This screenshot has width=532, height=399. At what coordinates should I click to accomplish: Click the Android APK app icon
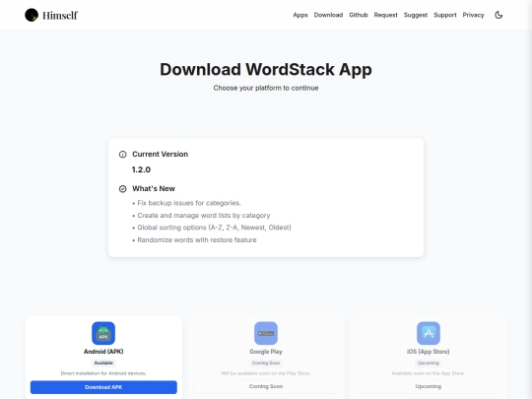pos(103,333)
